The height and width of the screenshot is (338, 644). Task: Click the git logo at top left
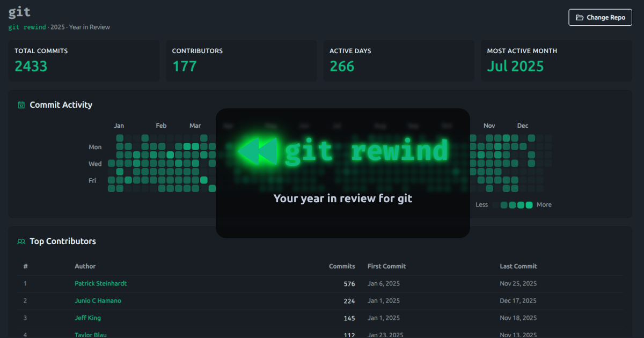[19, 11]
